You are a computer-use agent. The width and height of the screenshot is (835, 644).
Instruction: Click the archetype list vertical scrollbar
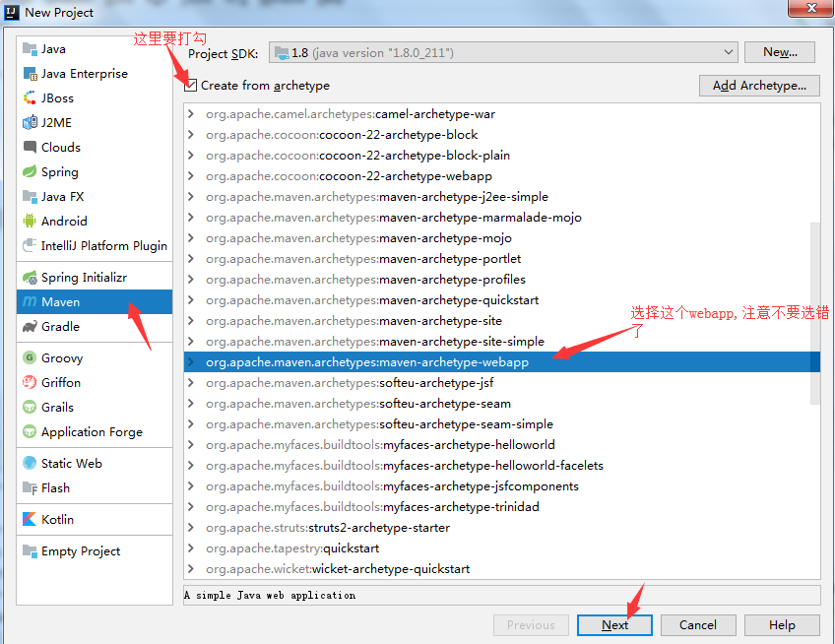[x=814, y=313]
